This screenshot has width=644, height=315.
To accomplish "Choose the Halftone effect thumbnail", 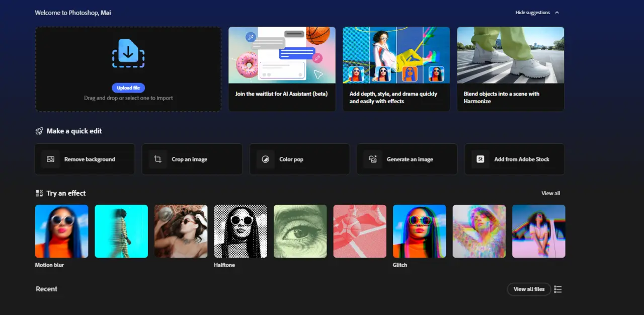I will [x=240, y=231].
